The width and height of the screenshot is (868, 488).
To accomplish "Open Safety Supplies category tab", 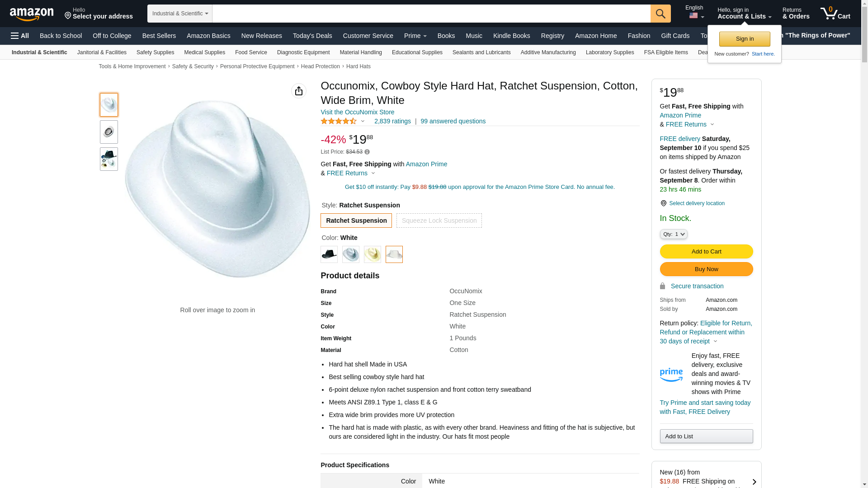I will coord(155,52).
